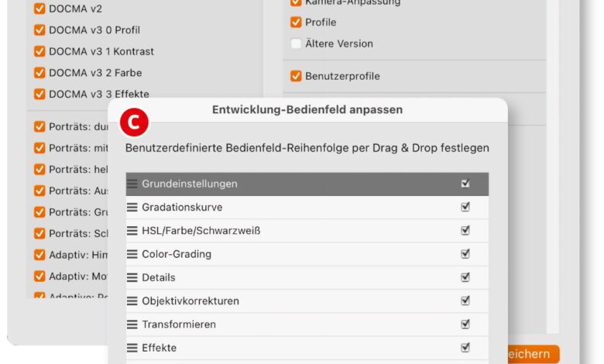
Task: Click the drag handle icon beside Grundeinstellungen
Action: (132, 184)
